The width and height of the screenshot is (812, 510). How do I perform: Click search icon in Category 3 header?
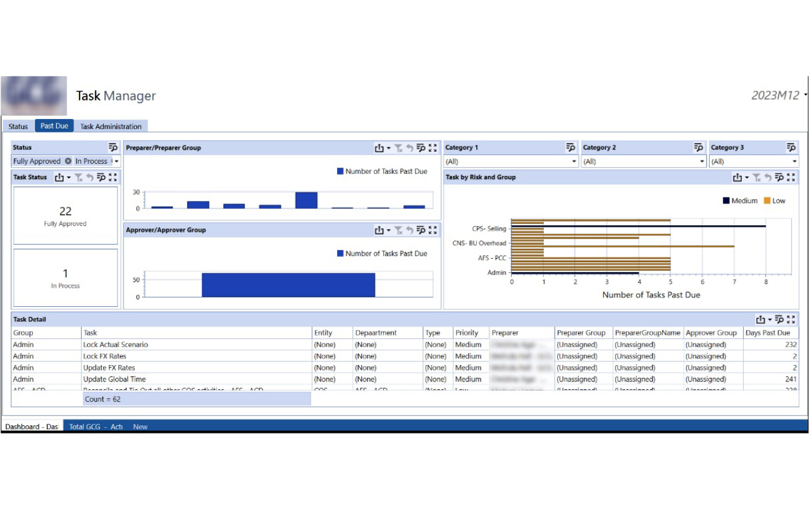791,147
